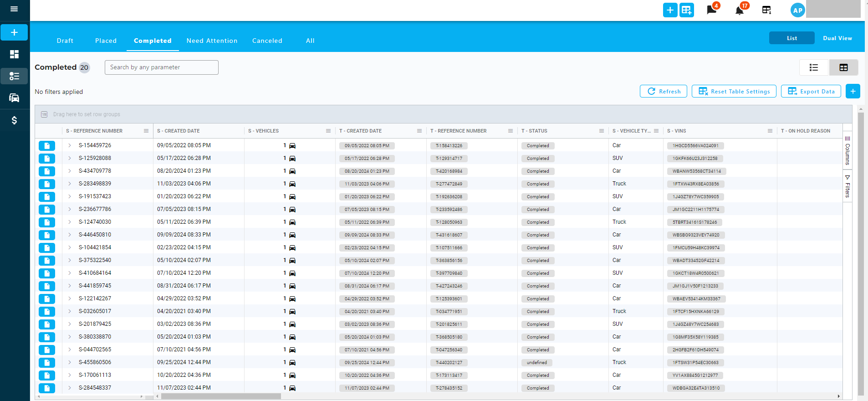The image size is (868, 401).
Task: Click the table settings icon in top bar
Action: coord(766,10)
